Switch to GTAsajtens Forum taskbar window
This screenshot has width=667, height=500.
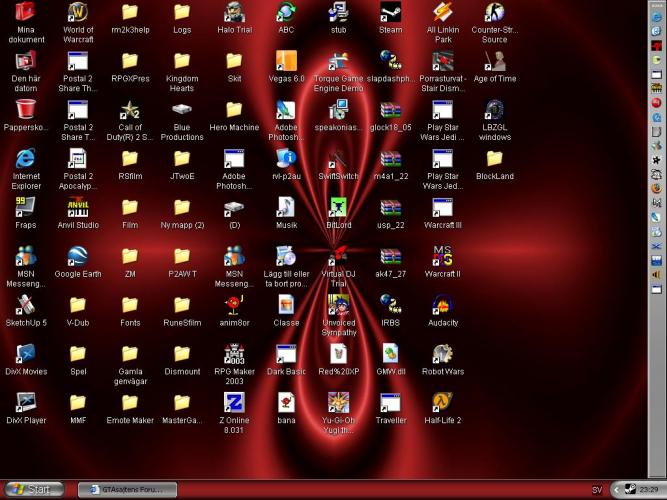coord(128,490)
